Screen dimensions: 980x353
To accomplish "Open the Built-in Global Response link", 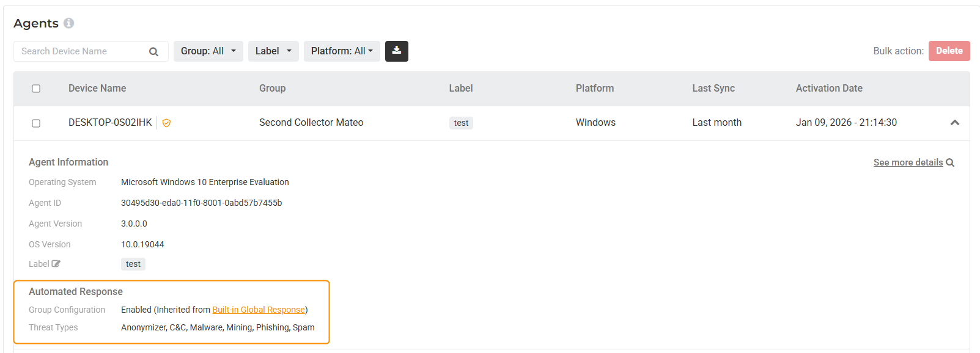I will tap(258, 310).
